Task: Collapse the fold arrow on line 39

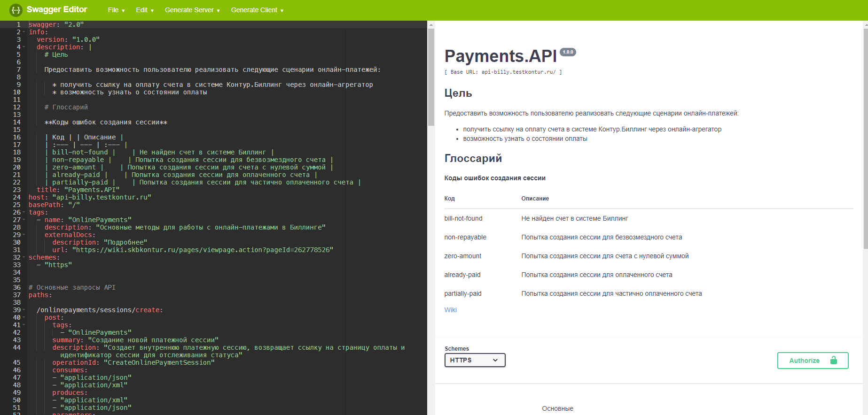Action: 24,310
